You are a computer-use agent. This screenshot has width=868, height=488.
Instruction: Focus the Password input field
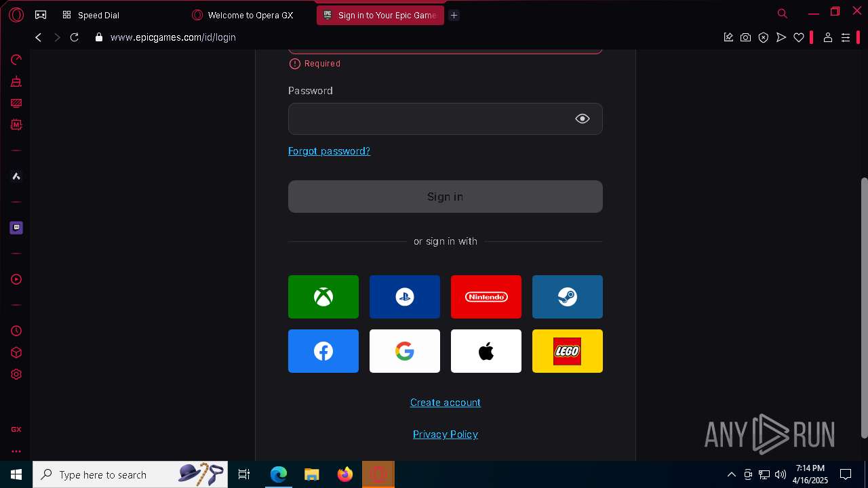click(x=446, y=119)
